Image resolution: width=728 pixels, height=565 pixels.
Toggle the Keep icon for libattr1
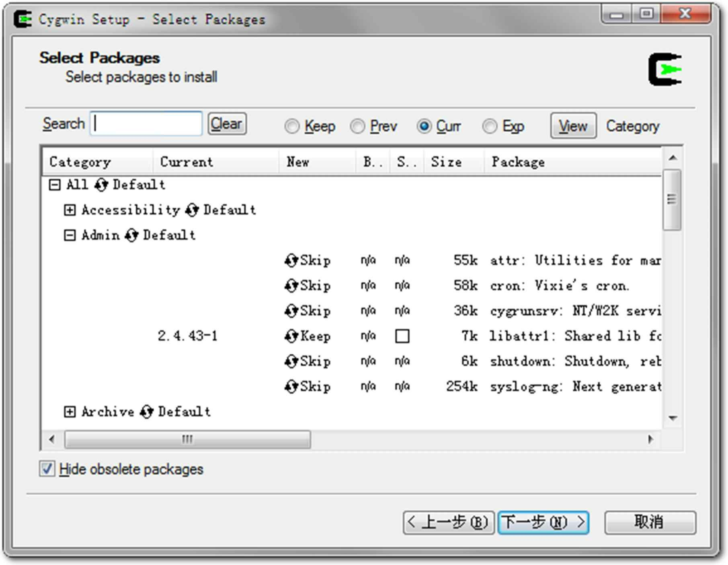tap(291, 336)
